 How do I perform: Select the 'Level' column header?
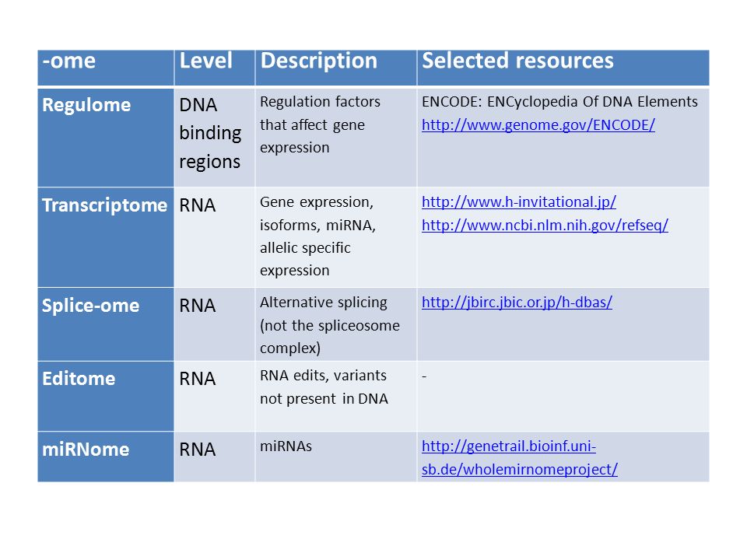215,67
